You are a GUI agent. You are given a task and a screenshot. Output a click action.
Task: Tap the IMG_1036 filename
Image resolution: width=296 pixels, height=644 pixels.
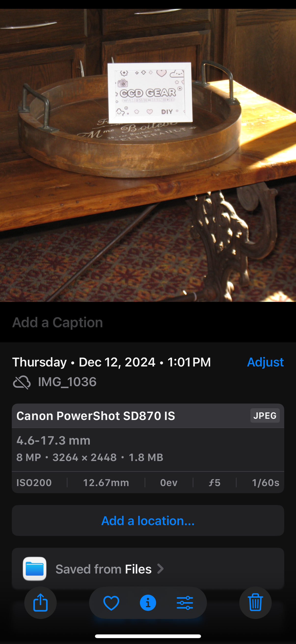pos(67,382)
